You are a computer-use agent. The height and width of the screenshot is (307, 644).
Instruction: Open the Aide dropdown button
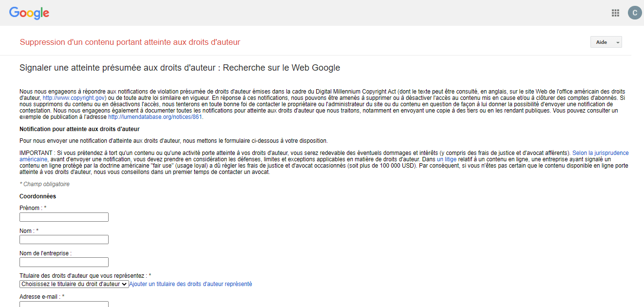pos(606,42)
